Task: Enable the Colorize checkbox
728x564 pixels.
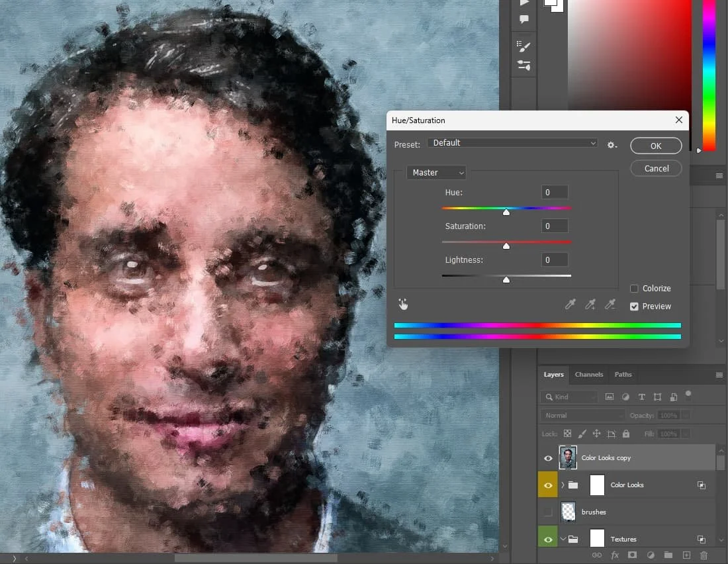Action: coord(633,288)
